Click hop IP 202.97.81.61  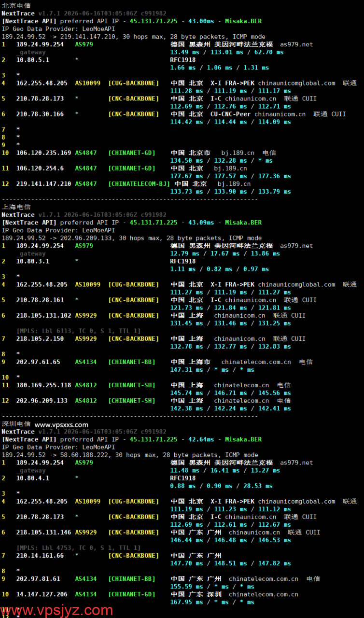(39, 578)
